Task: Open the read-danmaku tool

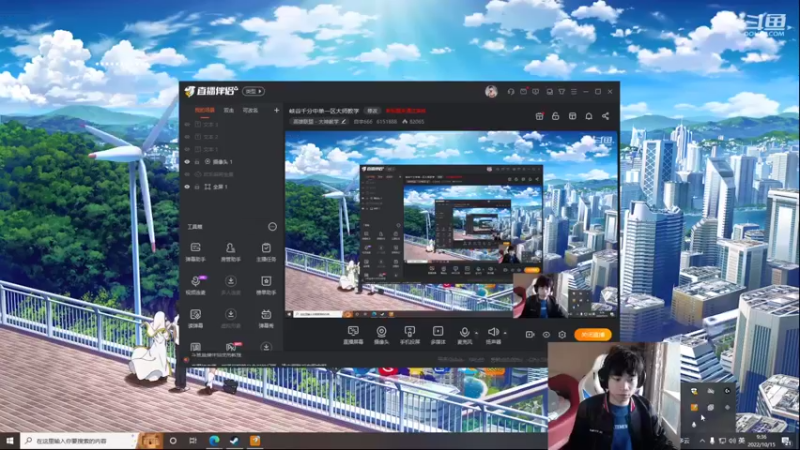Action: coord(195,318)
